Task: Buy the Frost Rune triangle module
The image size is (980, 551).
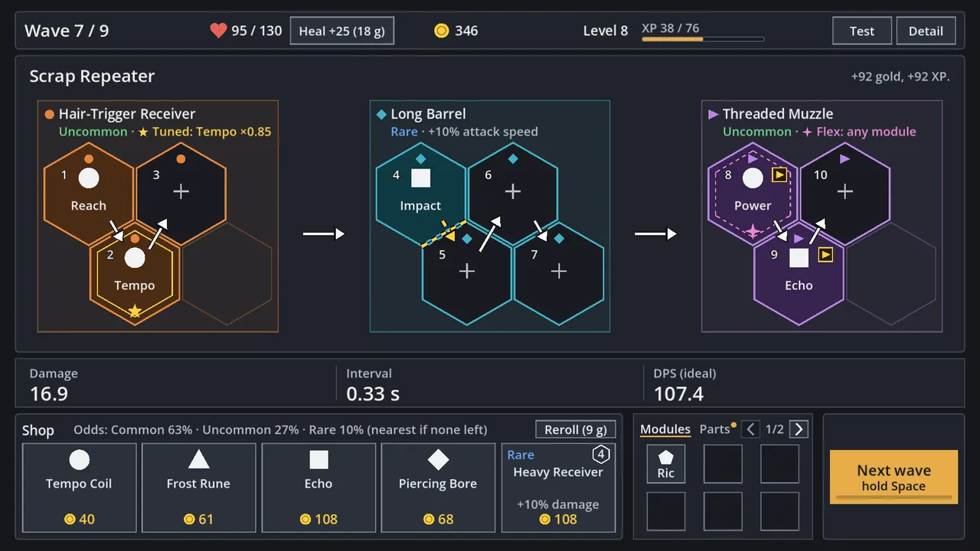Action: pyautogui.click(x=199, y=487)
